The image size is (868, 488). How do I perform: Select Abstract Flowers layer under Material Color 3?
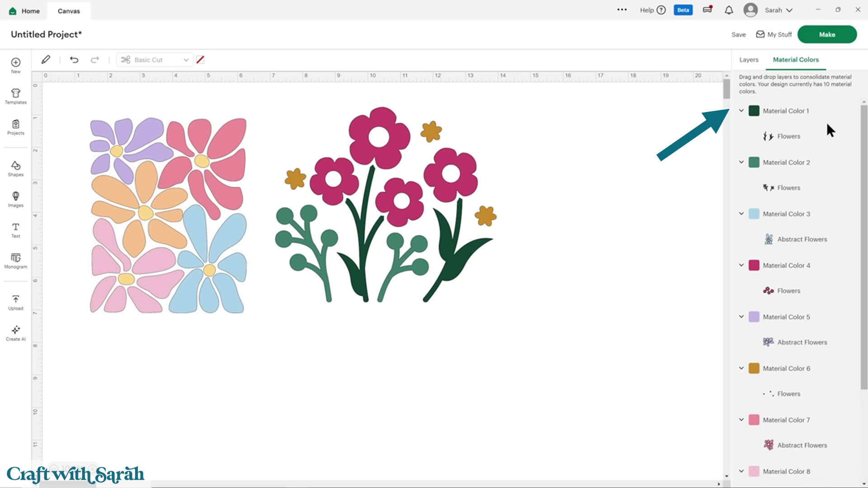click(x=802, y=239)
